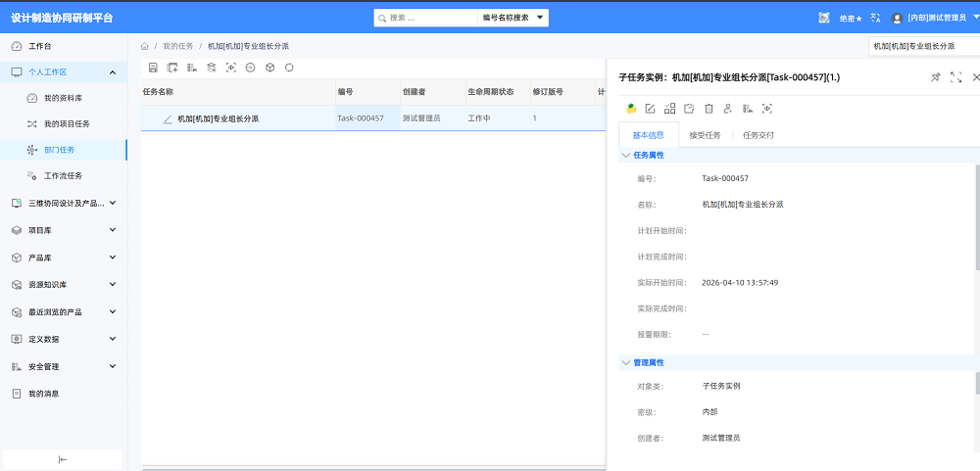980x471 pixels.
Task: Click the stacked layers icon in the list toolbar
Action: pyautogui.click(x=212, y=68)
